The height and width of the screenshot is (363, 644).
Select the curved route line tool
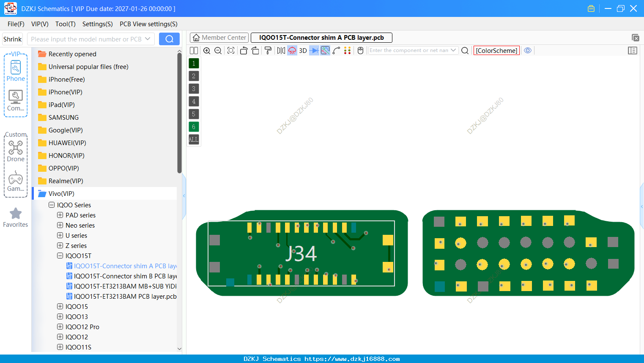[x=337, y=50]
